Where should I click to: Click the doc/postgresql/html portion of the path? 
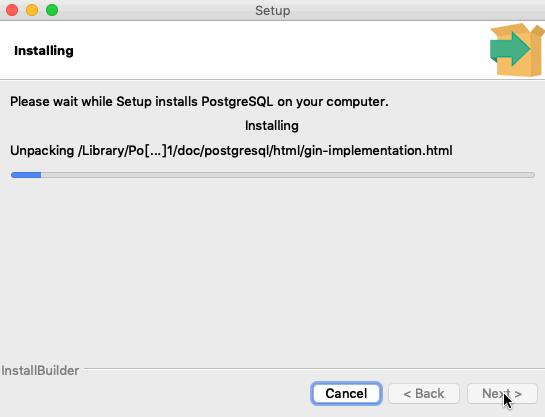coord(238,151)
